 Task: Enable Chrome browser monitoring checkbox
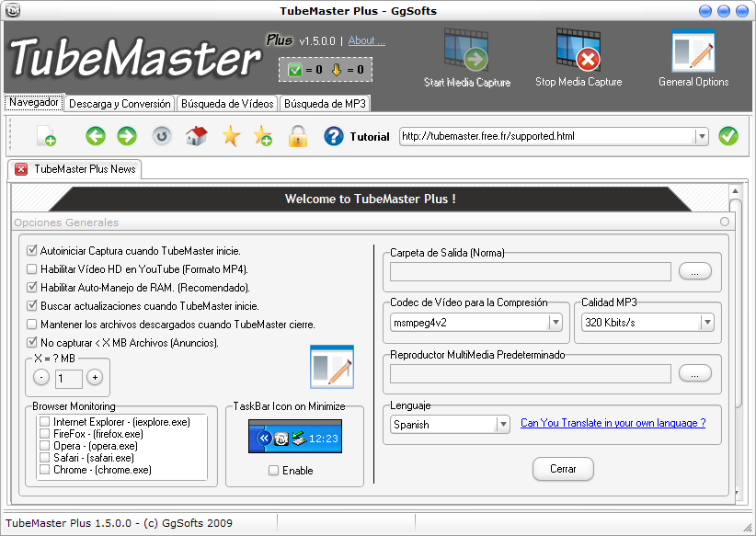(x=44, y=470)
